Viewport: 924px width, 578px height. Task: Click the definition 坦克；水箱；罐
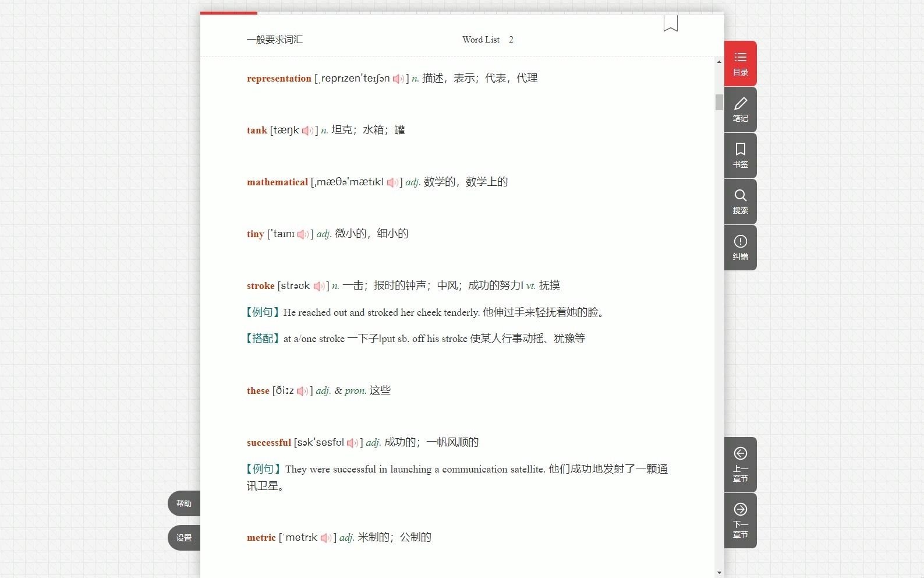[368, 130]
